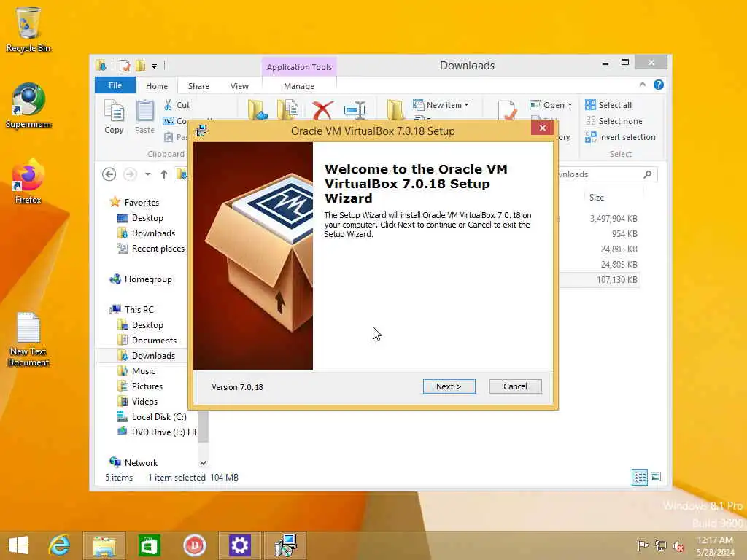Screen dimensions: 747x560
Task: Click the muted volume tray icon
Action: [678, 545]
